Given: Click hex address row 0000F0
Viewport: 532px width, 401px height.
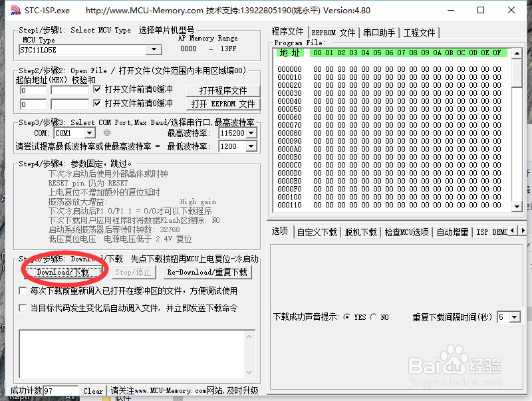Looking at the screenshot, I should pyautogui.click(x=289, y=189).
